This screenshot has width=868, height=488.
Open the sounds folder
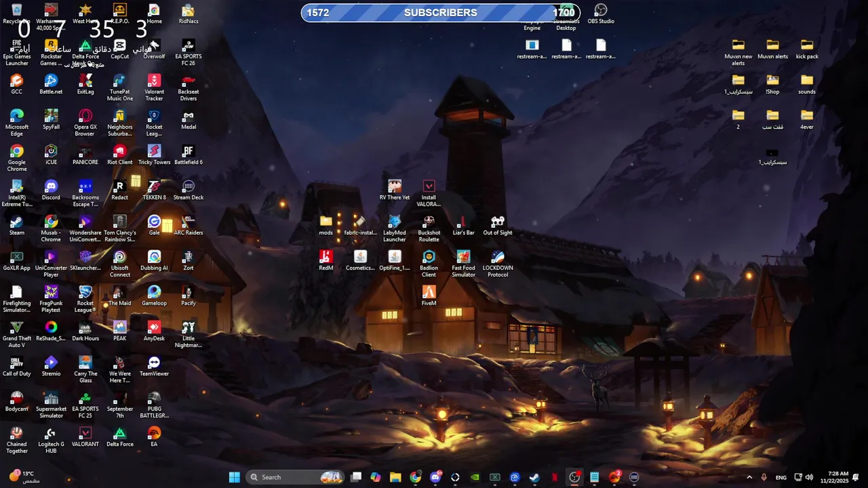[x=807, y=84]
